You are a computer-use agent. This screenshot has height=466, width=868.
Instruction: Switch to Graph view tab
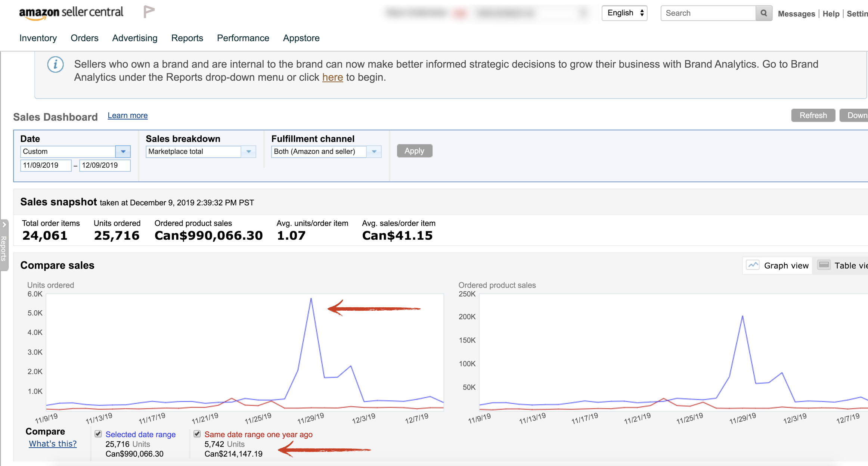coord(777,265)
